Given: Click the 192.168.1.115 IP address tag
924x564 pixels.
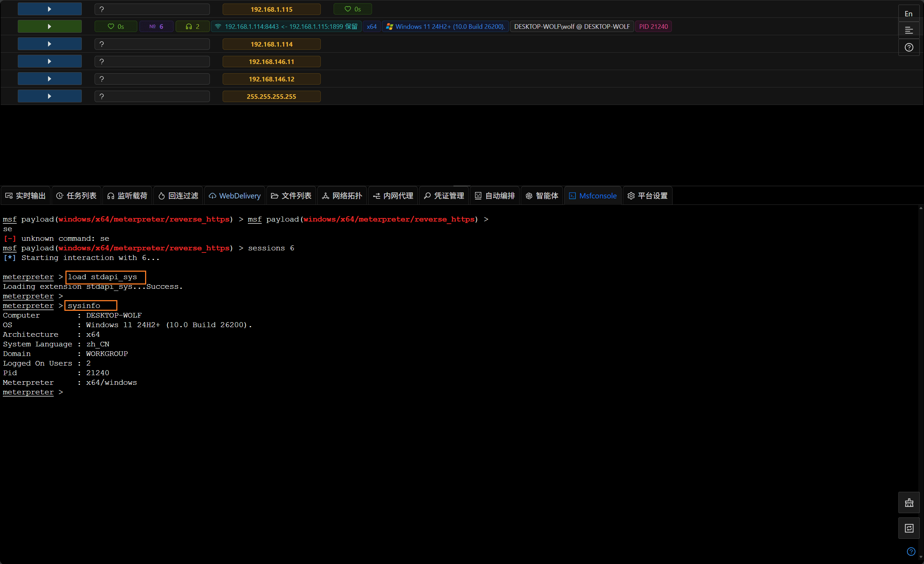Looking at the screenshot, I should pyautogui.click(x=271, y=9).
